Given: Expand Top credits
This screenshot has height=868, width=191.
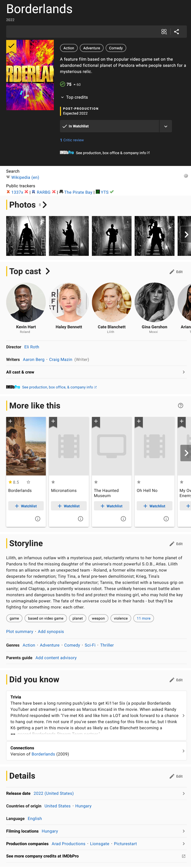Looking at the screenshot, I should (74, 97).
